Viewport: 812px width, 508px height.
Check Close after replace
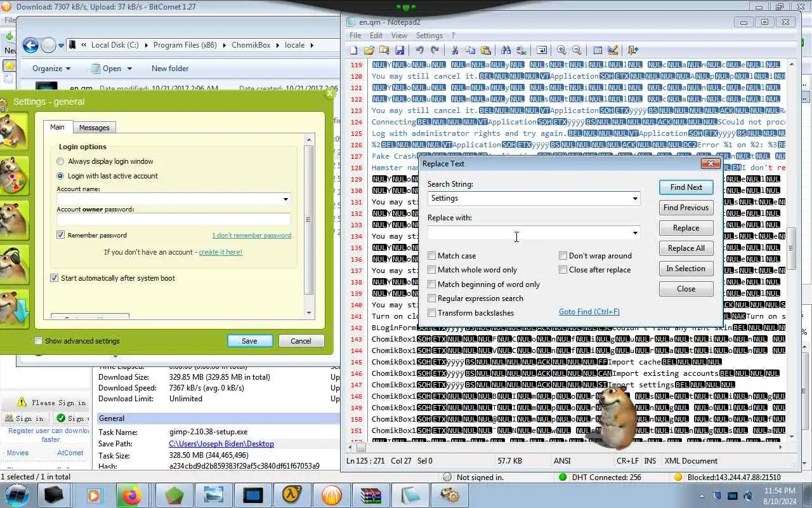click(x=563, y=270)
